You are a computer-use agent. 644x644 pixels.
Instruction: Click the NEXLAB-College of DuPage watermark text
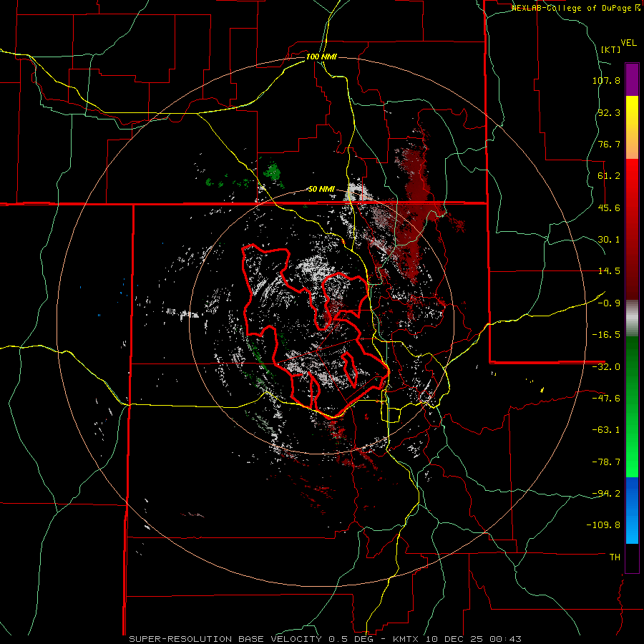pyautogui.click(x=575, y=8)
